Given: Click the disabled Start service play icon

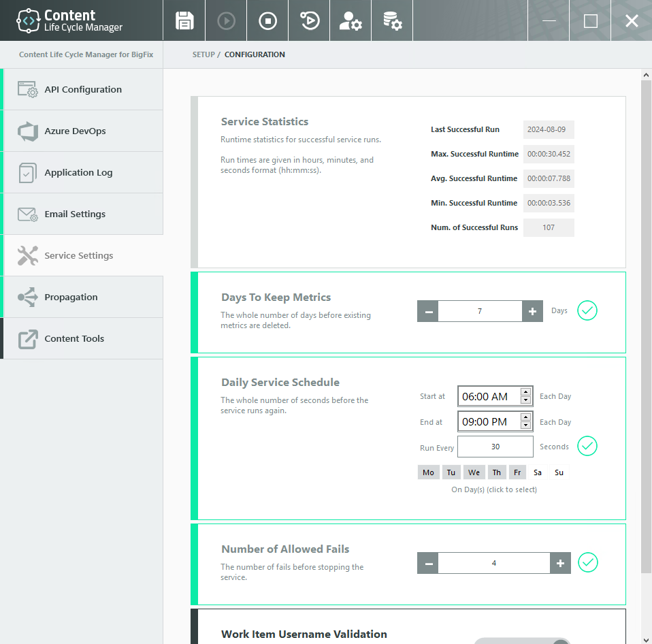Looking at the screenshot, I should 226,20.
